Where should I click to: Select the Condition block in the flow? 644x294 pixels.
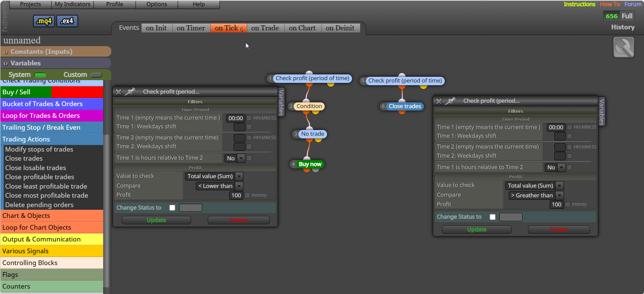coord(309,106)
